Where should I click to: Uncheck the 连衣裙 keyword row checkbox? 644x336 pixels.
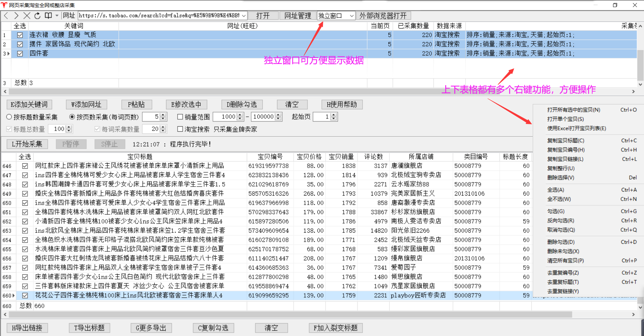[x=20, y=35]
